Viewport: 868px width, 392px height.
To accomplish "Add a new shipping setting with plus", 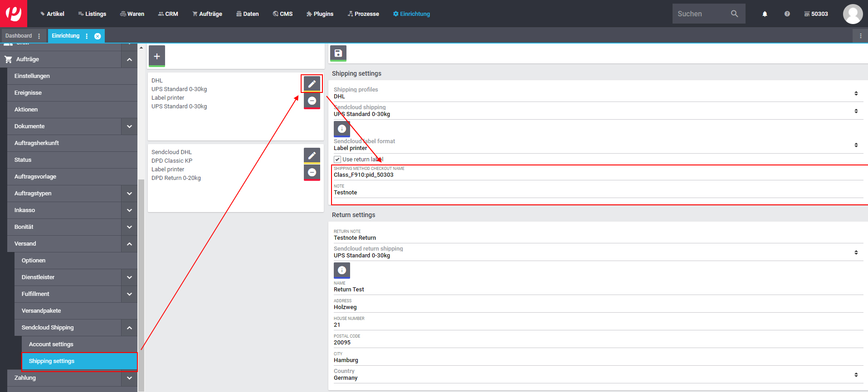I will (x=157, y=56).
